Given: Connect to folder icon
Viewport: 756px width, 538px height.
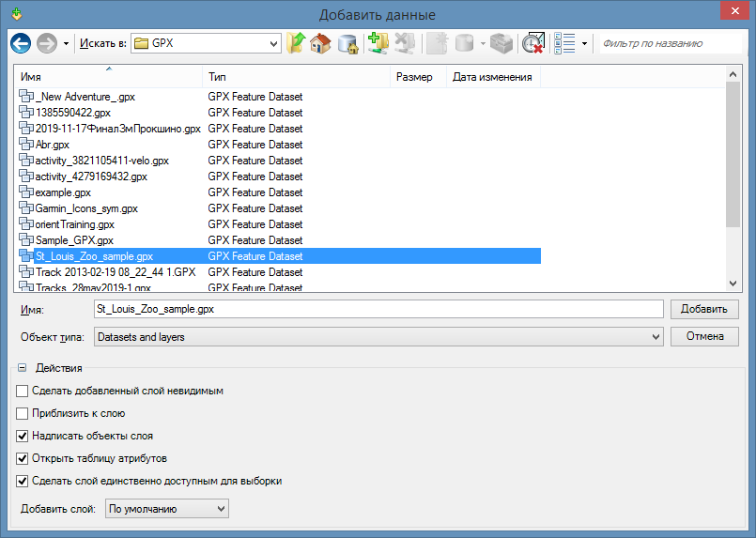Looking at the screenshot, I should (x=378, y=43).
